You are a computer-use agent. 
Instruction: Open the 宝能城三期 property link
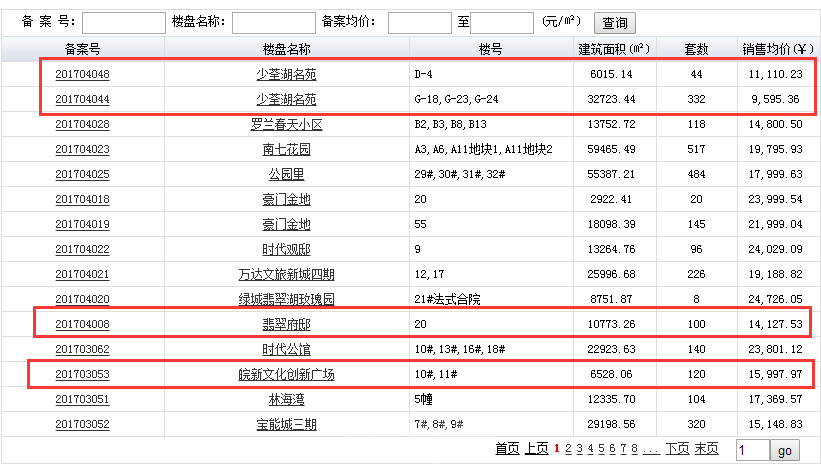[286, 425]
